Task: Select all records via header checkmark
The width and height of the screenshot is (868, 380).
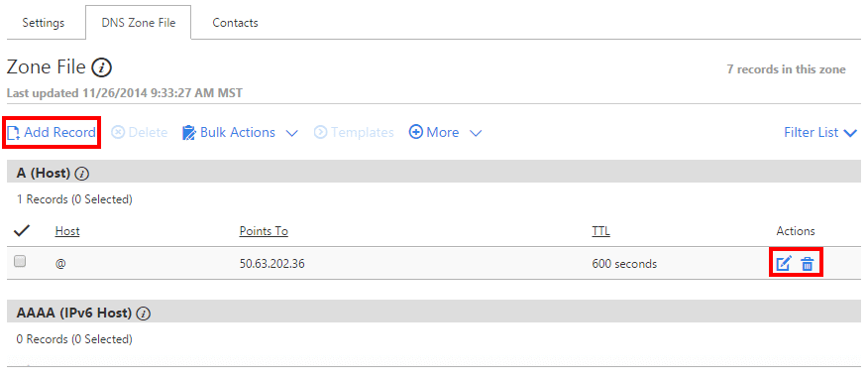Action: click(21, 230)
